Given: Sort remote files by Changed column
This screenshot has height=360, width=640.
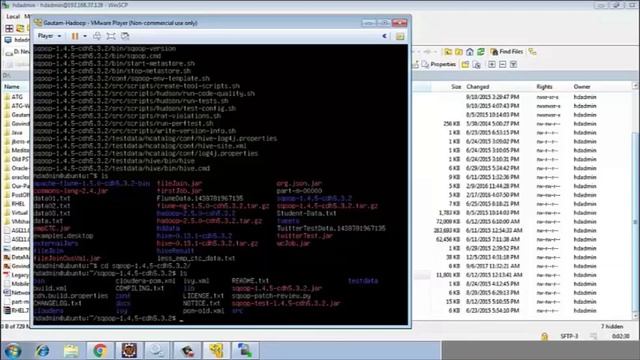Looking at the screenshot, I should [x=478, y=87].
